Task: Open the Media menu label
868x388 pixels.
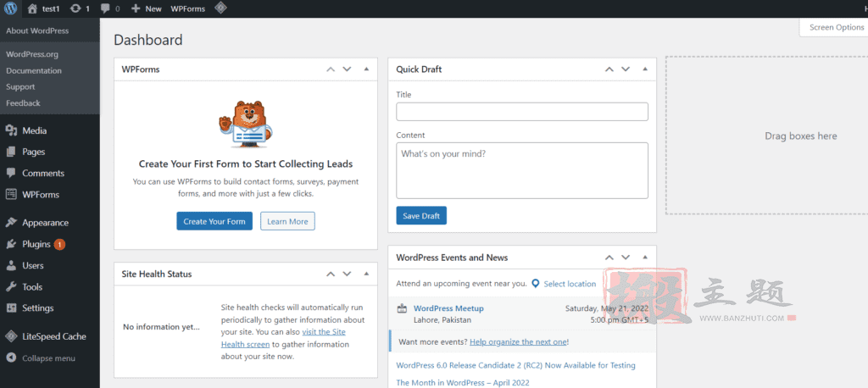Action: (34, 130)
